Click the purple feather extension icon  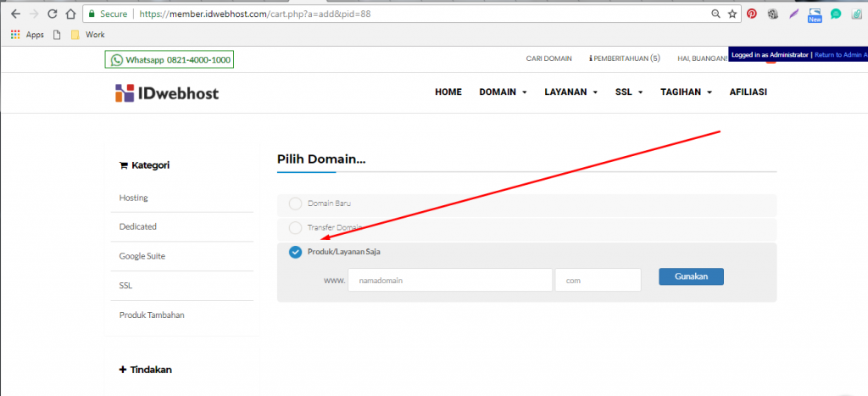coord(793,14)
